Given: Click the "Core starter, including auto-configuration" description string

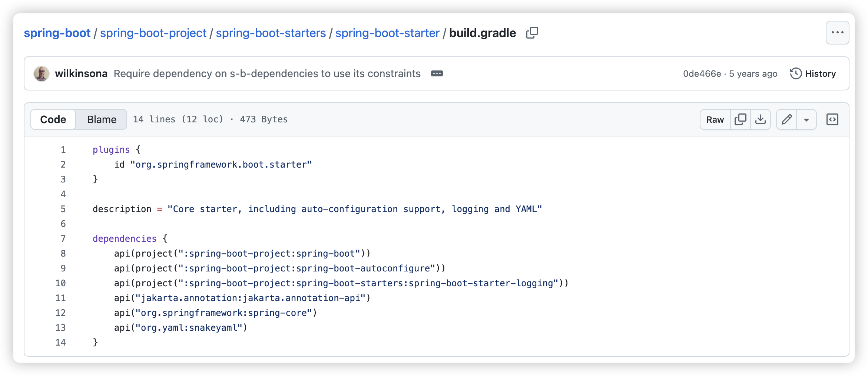Looking at the screenshot, I should point(354,209).
